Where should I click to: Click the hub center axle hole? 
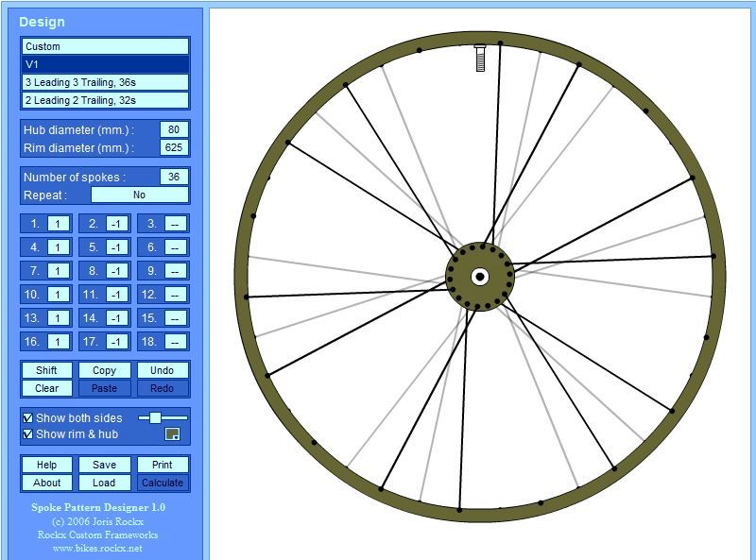point(480,277)
